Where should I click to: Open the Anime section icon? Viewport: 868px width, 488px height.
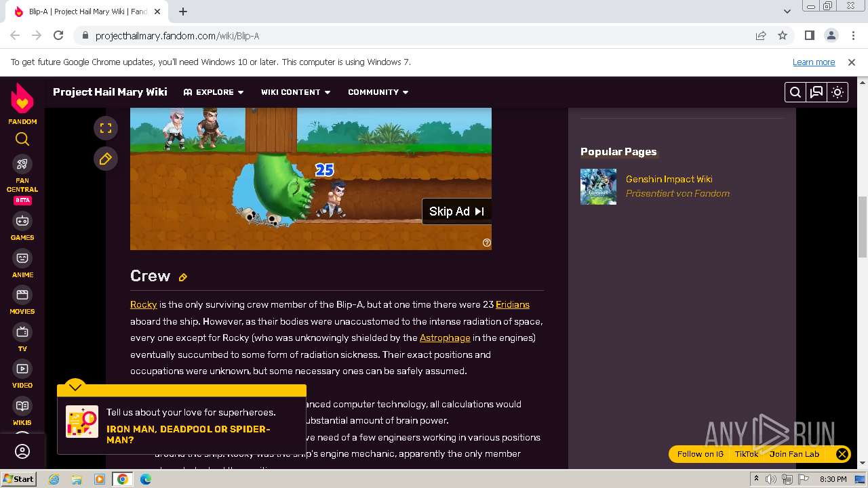tap(22, 258)
